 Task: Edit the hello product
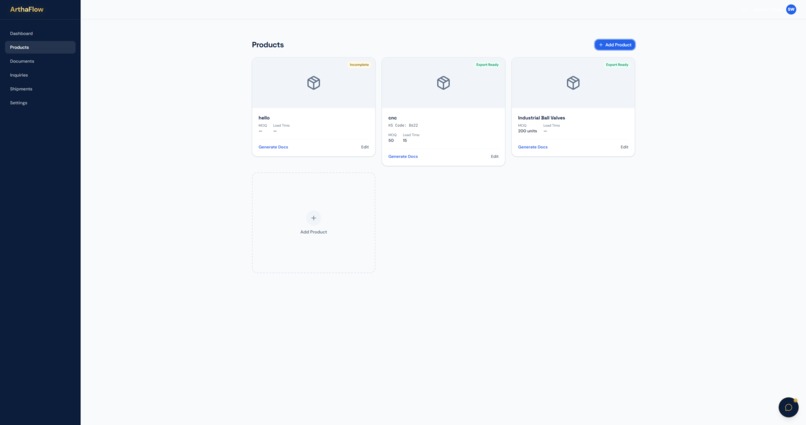coord(365,147)
